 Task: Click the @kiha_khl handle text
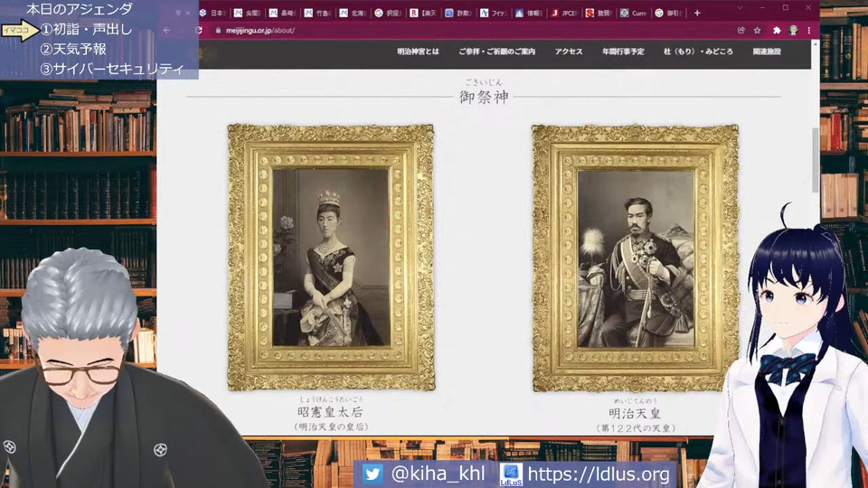click(438, 474)
